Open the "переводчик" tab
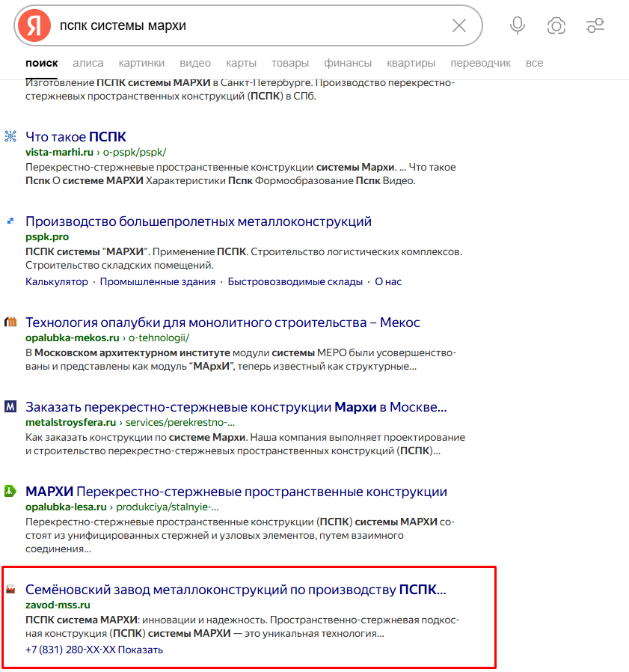The height and width of the screenshot is (672, 629). (480, 63)
